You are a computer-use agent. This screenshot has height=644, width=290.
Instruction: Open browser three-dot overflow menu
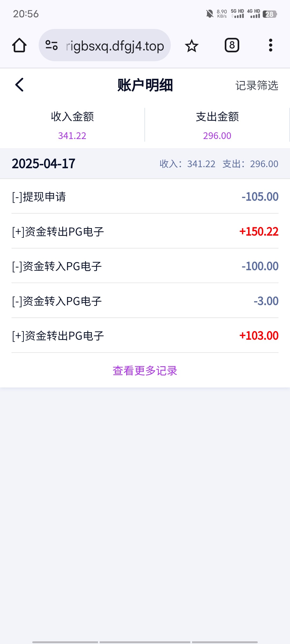coord(270,45)
